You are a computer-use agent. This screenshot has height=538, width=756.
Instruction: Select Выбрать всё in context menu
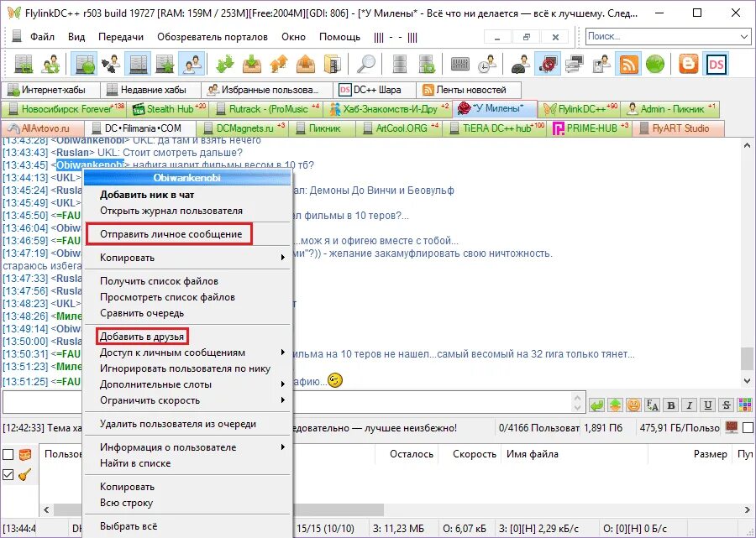tap(129, 526)
